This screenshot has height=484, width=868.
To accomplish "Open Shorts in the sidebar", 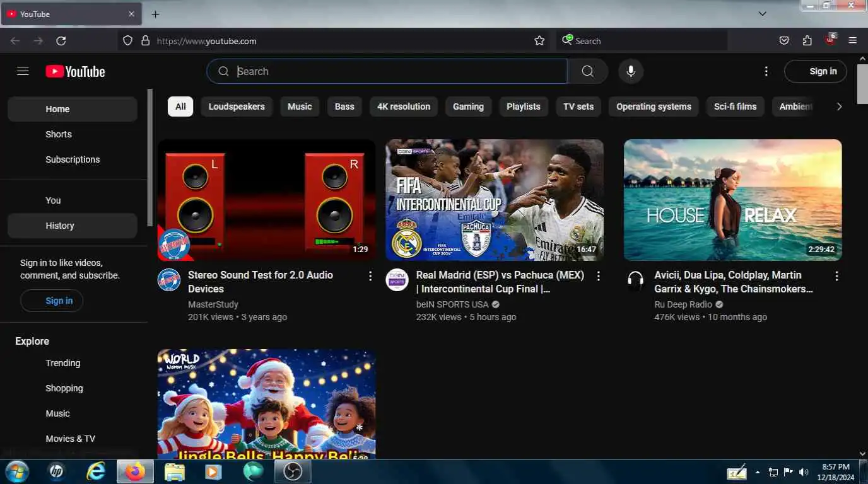I will click(x=73, y=134).
